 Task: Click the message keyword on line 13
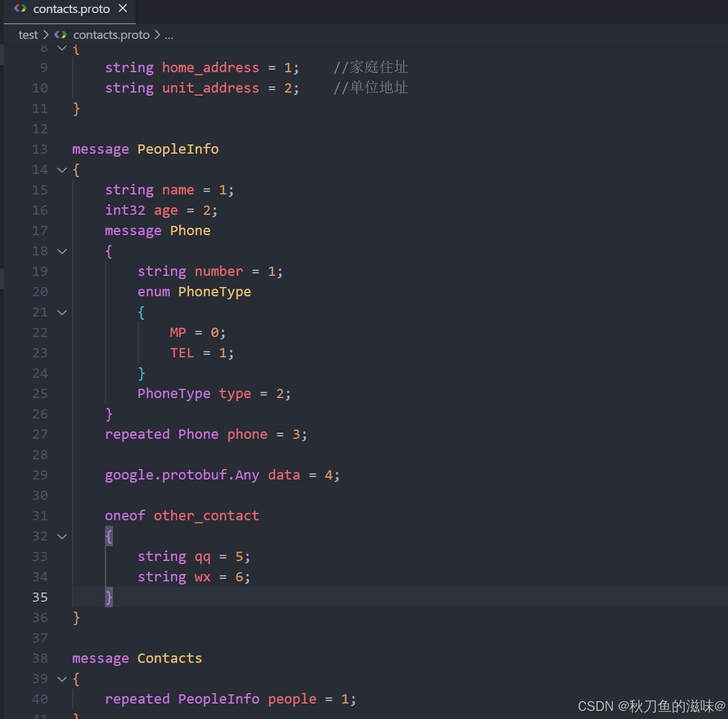(x=100, y=149)
